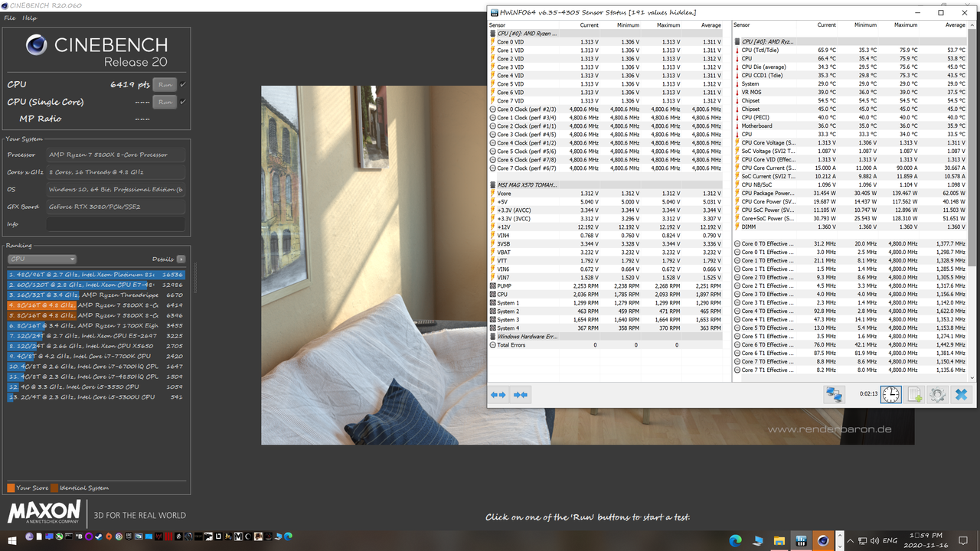The height and width of the screenshot is (551, 980).
Task: Close sensors with the blue X icon
Action: pyautogui.click(x=961, y=394)
